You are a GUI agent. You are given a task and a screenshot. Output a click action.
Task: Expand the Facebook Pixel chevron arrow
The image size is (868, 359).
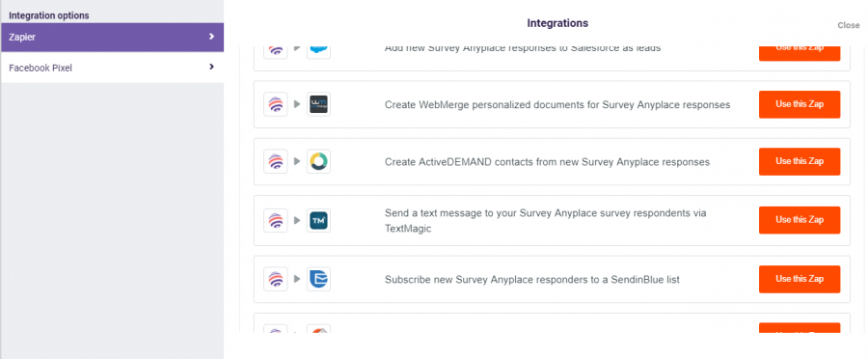coord(211,67)
